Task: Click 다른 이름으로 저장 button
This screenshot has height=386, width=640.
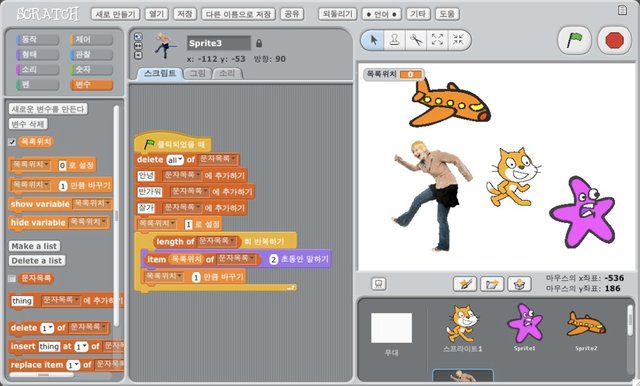Action: (x=238, y=14)
